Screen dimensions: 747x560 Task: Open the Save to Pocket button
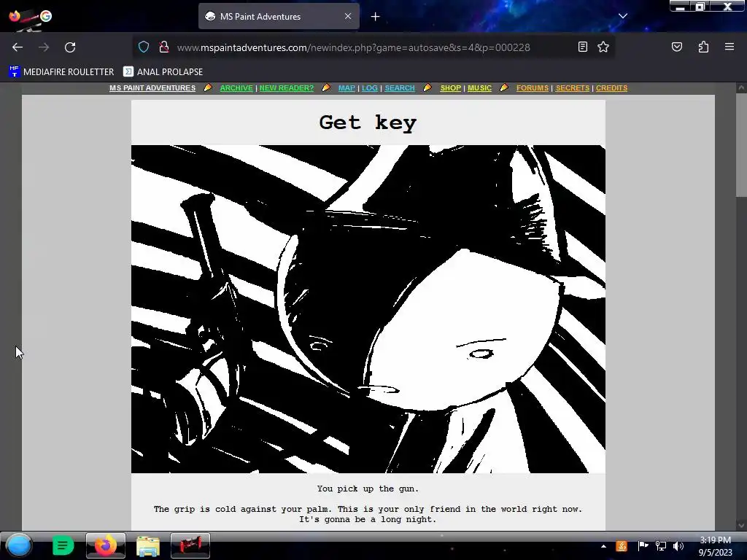[x=676, y=47]
